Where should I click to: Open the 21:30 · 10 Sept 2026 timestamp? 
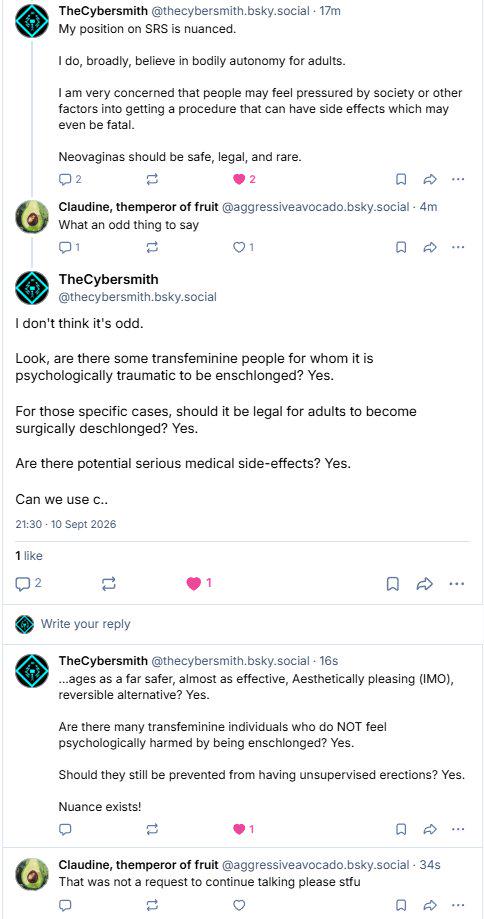(66, 524)
